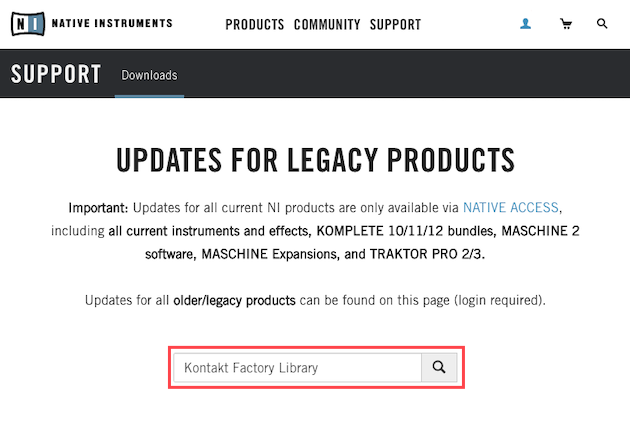The image size is (630, 427).
Task: Click the TRAKTOR PRO 2/3 text
Action: [x=425, y=254]
